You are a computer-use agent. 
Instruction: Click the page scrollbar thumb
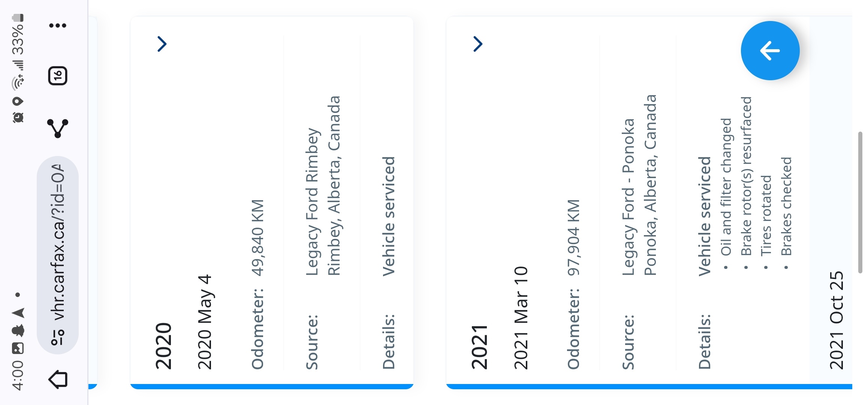(860, 202)
